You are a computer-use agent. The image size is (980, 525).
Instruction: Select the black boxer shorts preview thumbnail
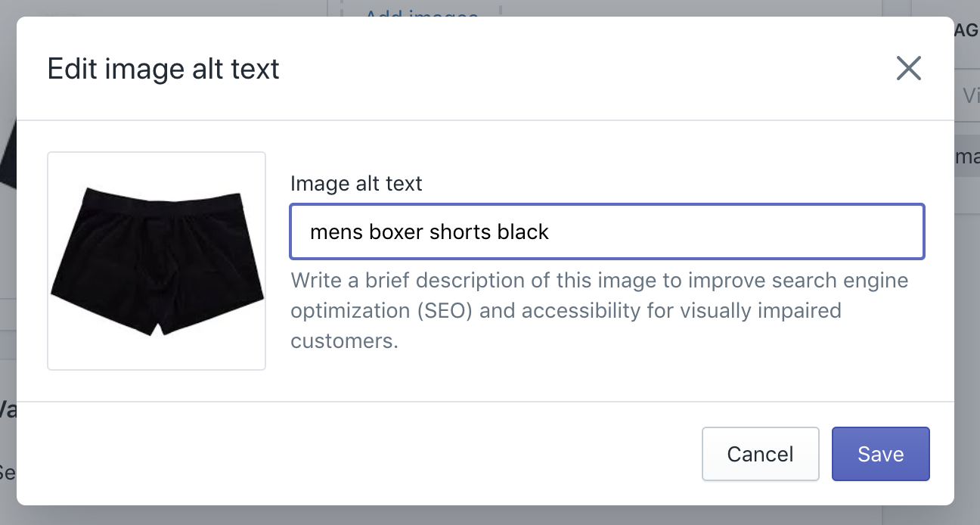click(x=157, y=261)
